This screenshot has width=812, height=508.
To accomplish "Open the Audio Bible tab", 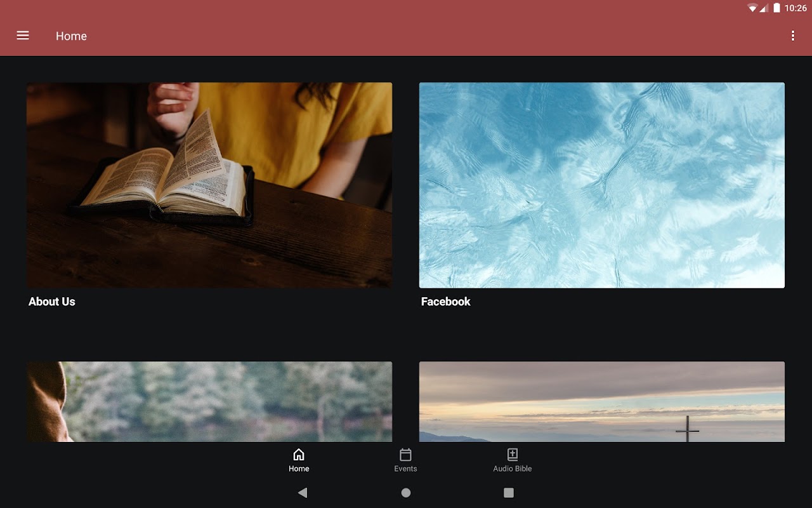I will pyautogui.click(x=513, y=460).
